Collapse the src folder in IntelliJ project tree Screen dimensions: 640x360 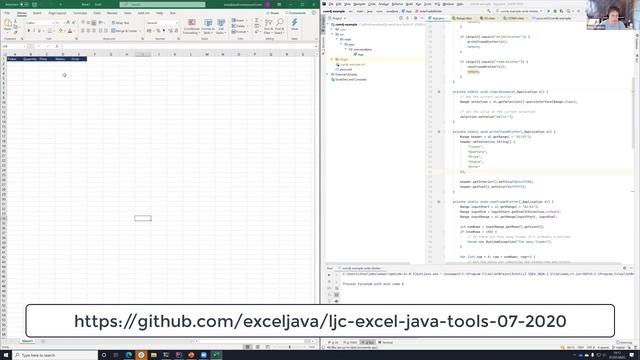coord(332,35)
